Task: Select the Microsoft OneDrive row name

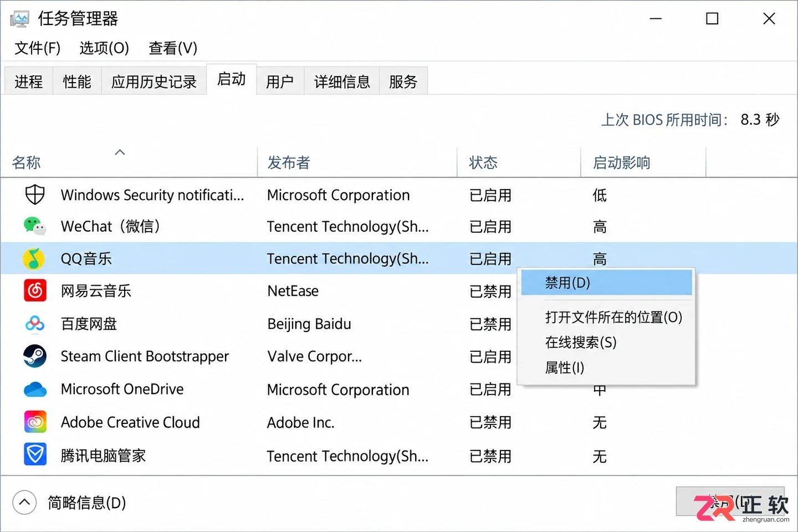Action: (x=122, y=389)
